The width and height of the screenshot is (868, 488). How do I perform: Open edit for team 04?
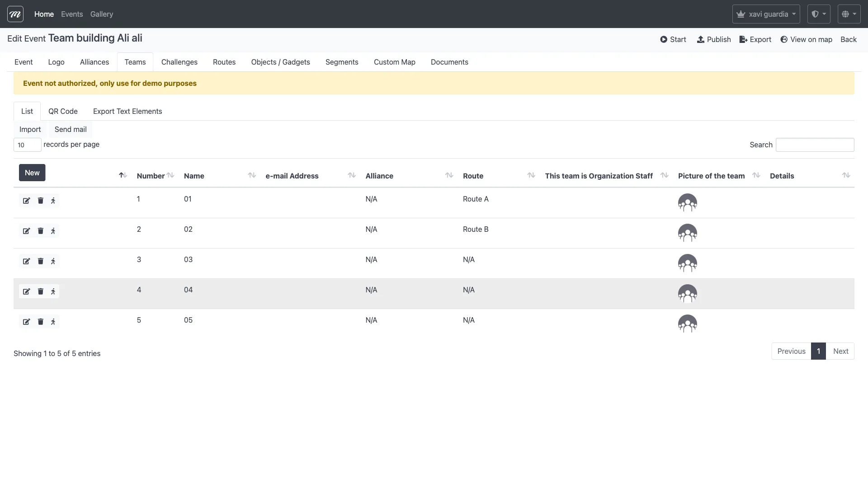(26, 291)
